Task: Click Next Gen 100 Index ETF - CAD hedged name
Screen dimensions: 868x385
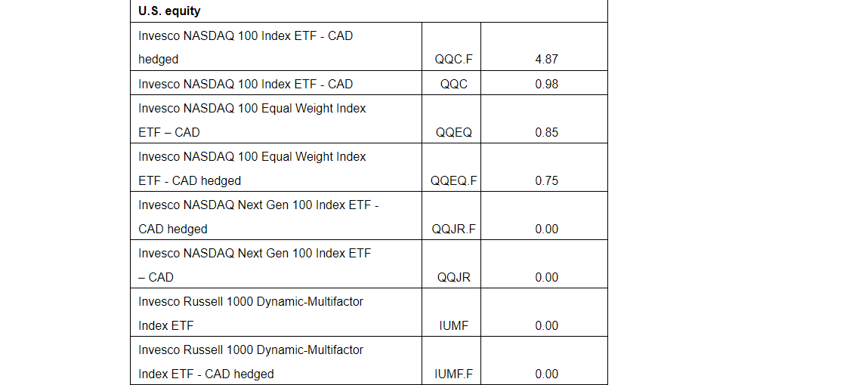Action: [x=258, y=217]
